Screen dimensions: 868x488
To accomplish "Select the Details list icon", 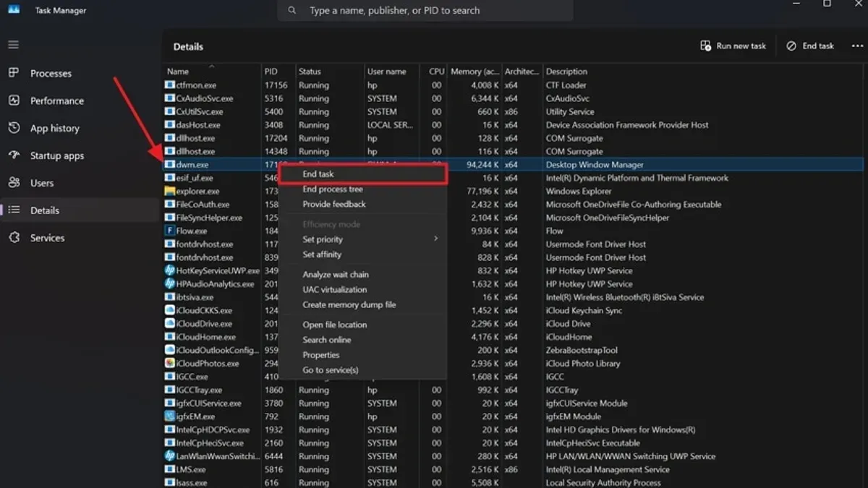I will [14, 210].
